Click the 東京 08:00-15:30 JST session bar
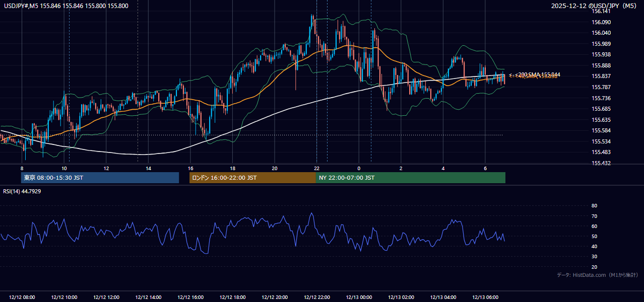The height and width of the screenshot is (302, 644). [x=100, y=178]
